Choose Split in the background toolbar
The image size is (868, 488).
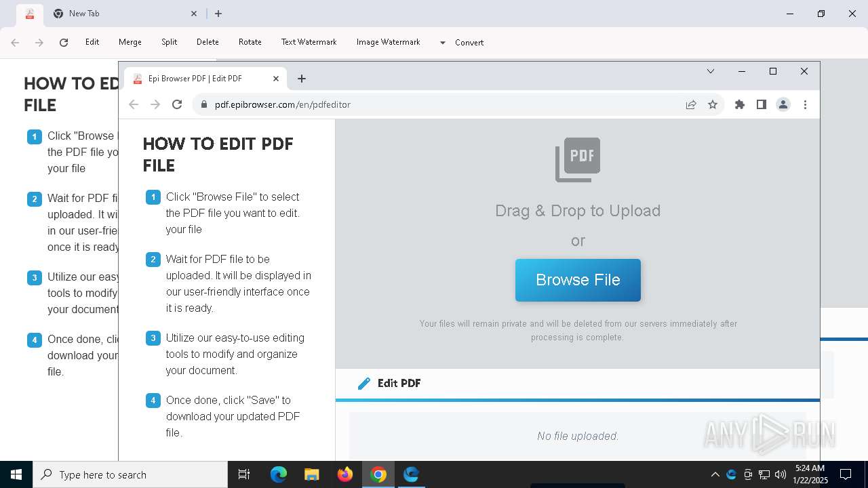(x=169, y=42)
